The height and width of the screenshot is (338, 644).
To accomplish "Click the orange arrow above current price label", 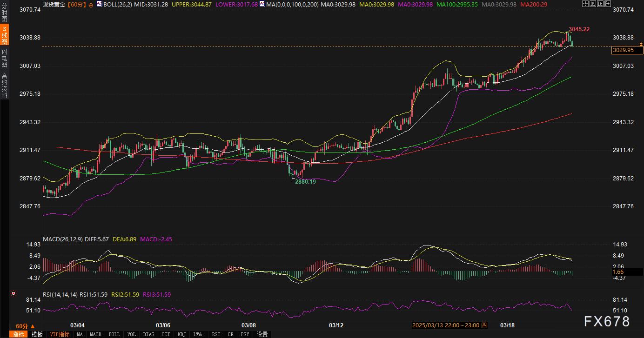I will tap(641, 43).
